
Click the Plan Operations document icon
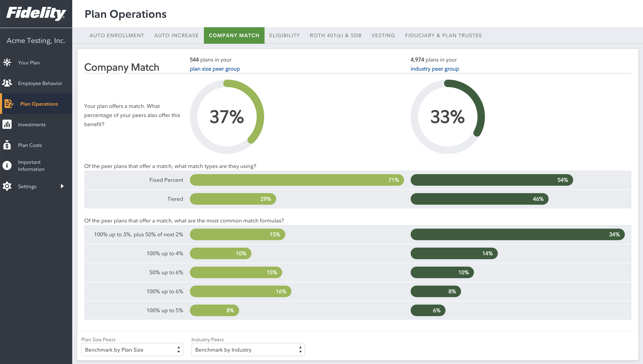(x=9, y=104)
